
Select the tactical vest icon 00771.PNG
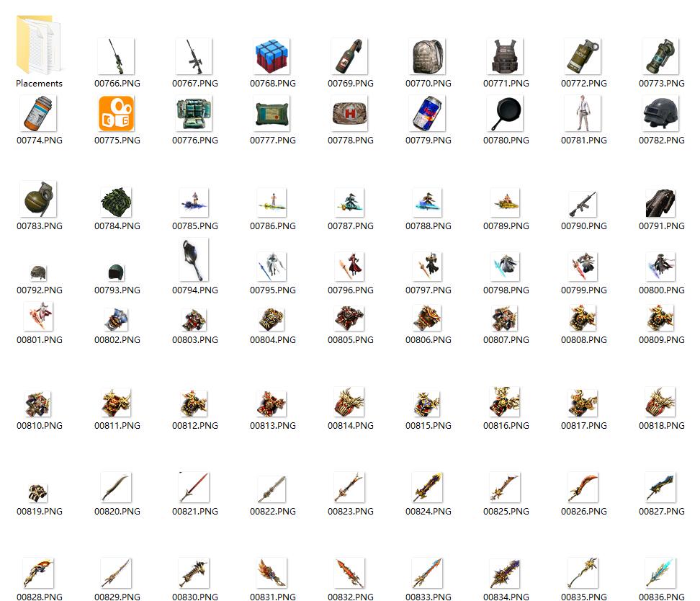coord(505,56)
